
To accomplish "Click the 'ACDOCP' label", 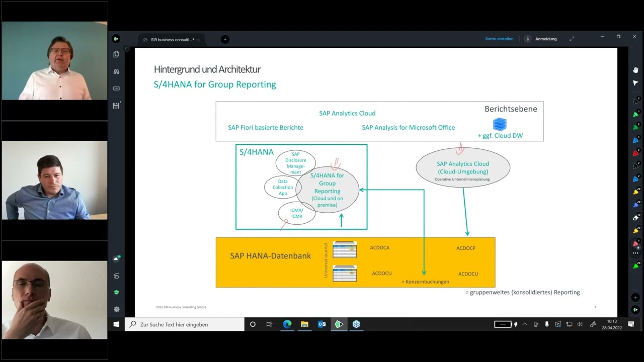I will pos(466,248).
